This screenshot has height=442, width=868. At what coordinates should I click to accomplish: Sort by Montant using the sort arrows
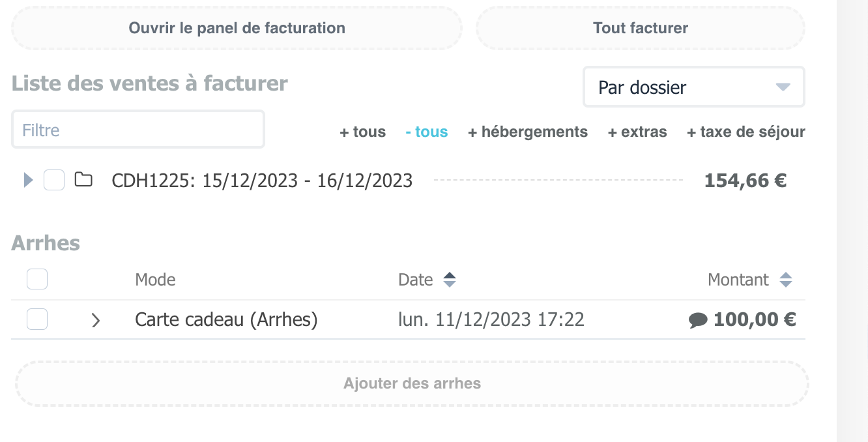pos(786,280)
